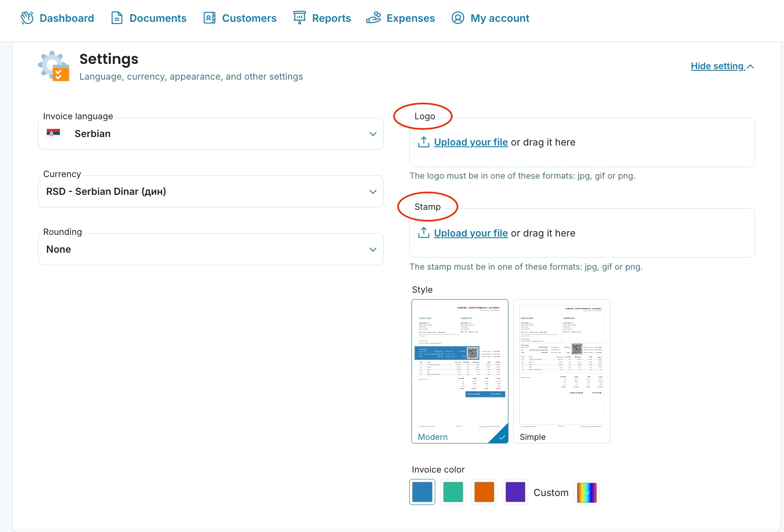This screenshot has width=784, height=532.
Task: Click the Documents page icon
Action: click(117, 18)
